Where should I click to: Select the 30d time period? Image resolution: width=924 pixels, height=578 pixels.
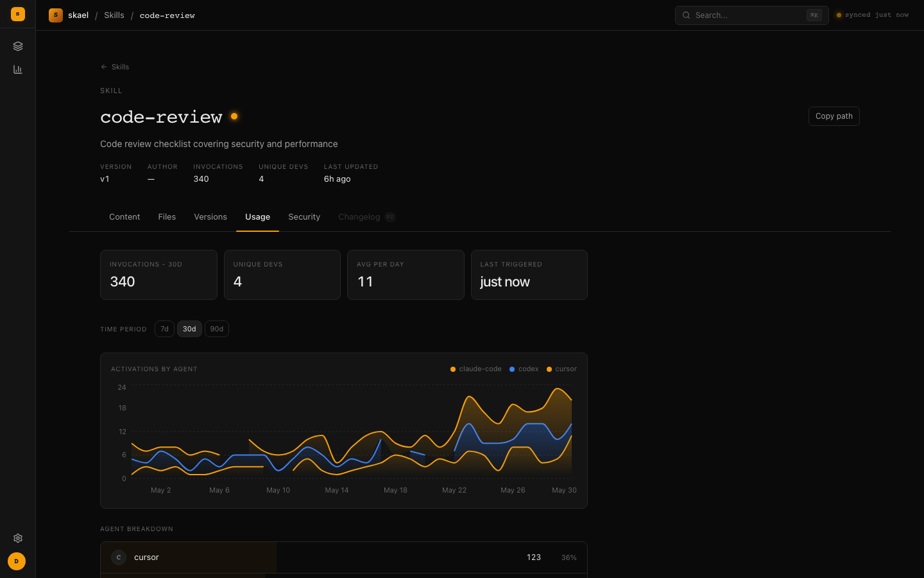tap(189, 329)
